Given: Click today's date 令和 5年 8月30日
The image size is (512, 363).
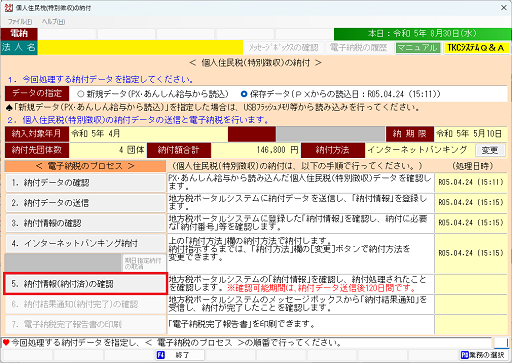Looking at the screenshot, I should pos(422,34).
